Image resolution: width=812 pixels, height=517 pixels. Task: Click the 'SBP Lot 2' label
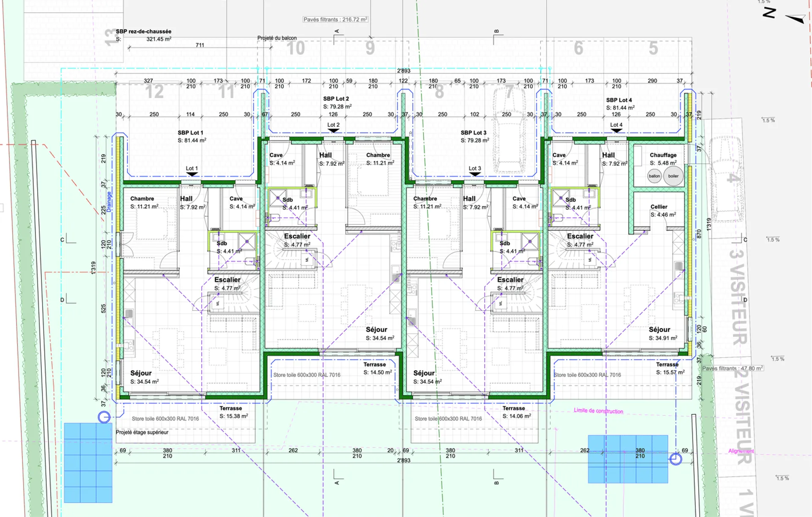pyautogui.click(x=336, y=99)
